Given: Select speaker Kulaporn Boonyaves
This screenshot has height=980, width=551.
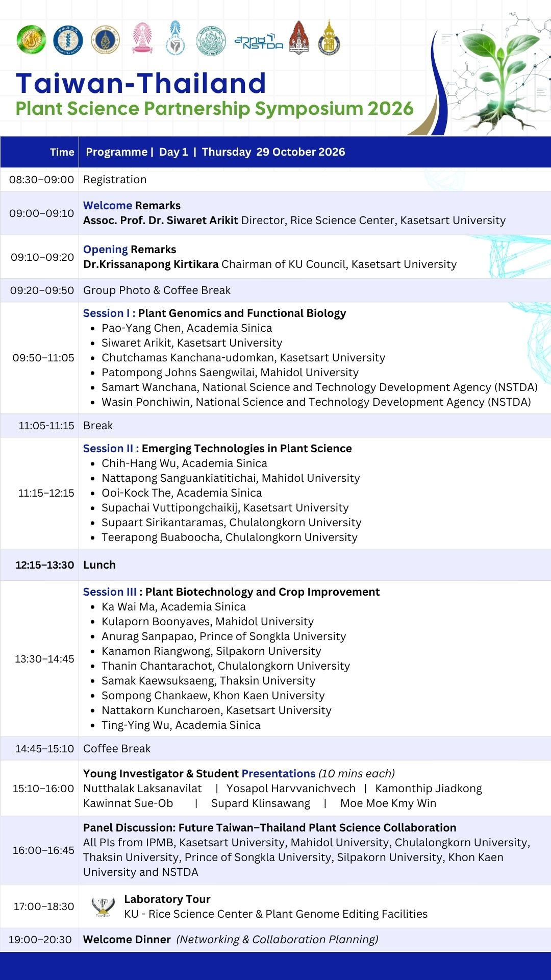Looking at the screenshot, I should pyautogui.click(x=208, y=622).
